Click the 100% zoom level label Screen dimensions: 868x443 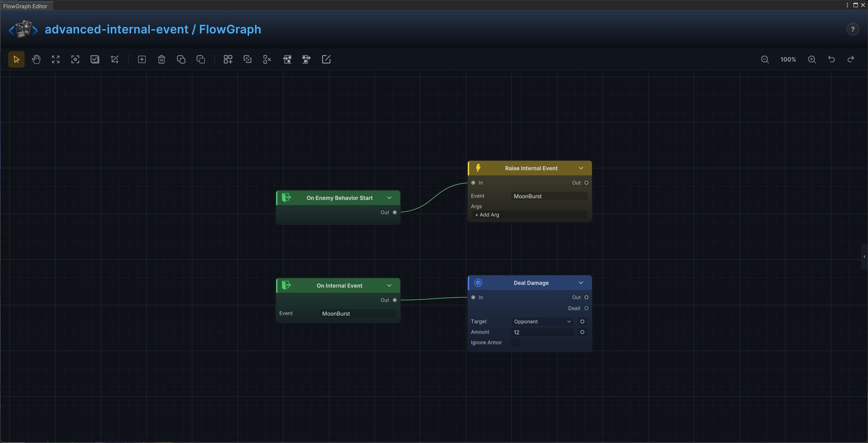(x=788, y=59)
